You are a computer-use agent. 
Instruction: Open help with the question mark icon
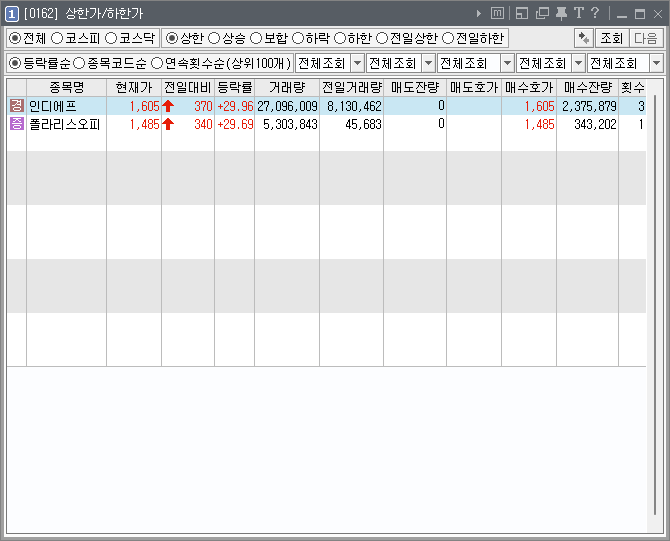click(594, 13)
